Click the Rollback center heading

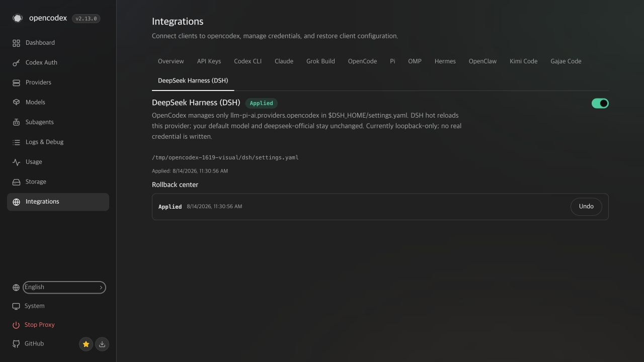(x=175, y=185)
